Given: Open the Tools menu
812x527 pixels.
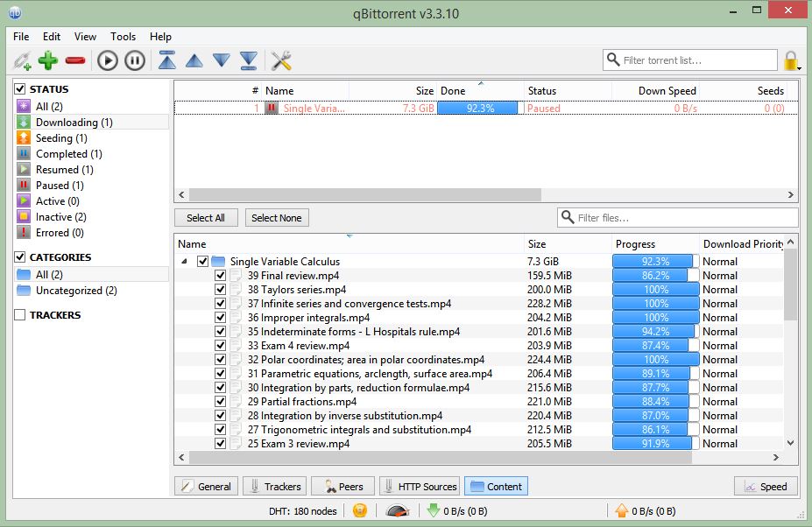Looking at the screenshot, I should click(123, 37).
